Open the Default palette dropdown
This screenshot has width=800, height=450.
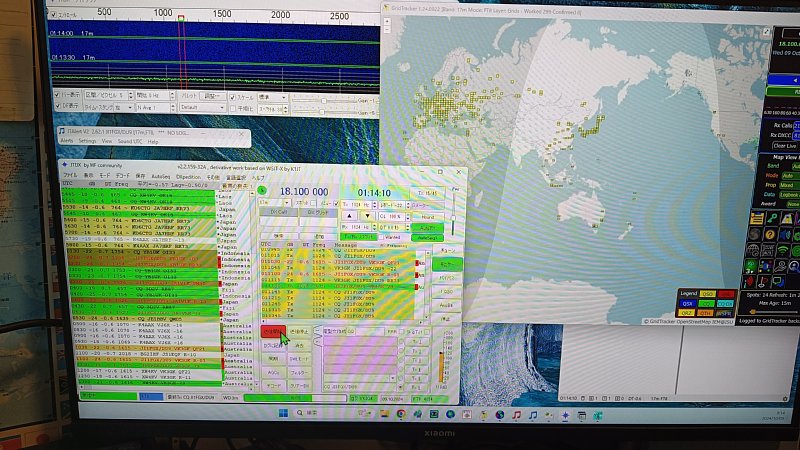(x=202, y=108)
